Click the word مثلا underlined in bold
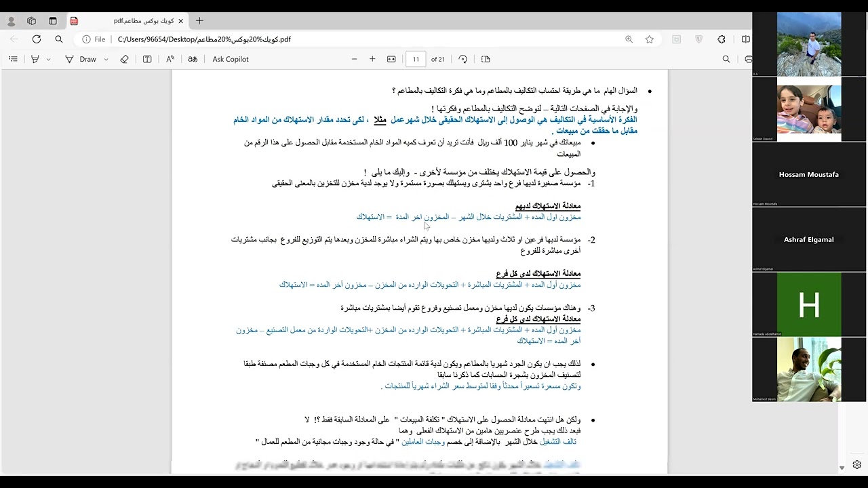Viewport: 868px width, 488px height. [x=380, y=120]
